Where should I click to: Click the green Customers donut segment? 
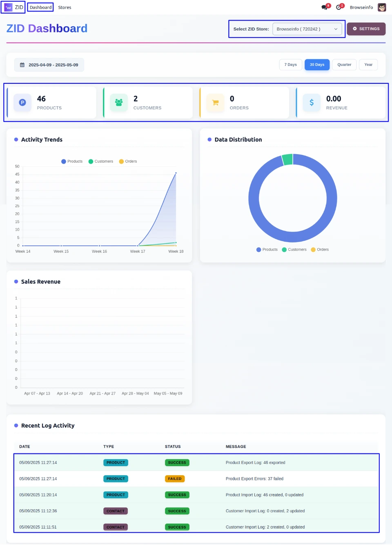[x=287, y=159]
